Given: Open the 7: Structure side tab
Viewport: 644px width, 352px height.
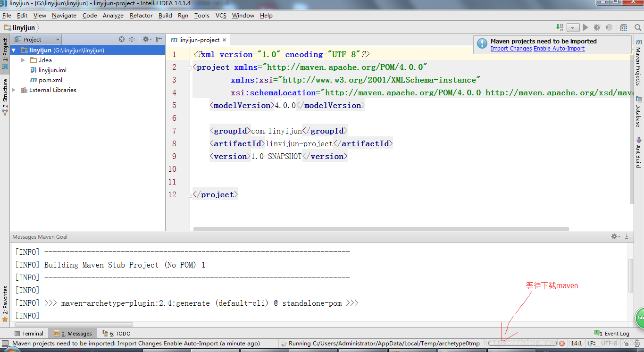Looking at the screenshot, I should pos(5,97).
